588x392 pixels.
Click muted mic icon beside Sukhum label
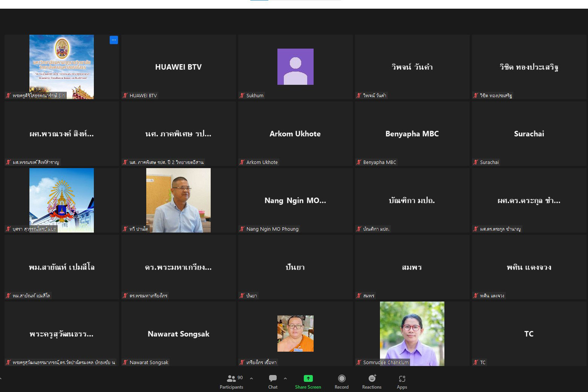coord(242,96)
